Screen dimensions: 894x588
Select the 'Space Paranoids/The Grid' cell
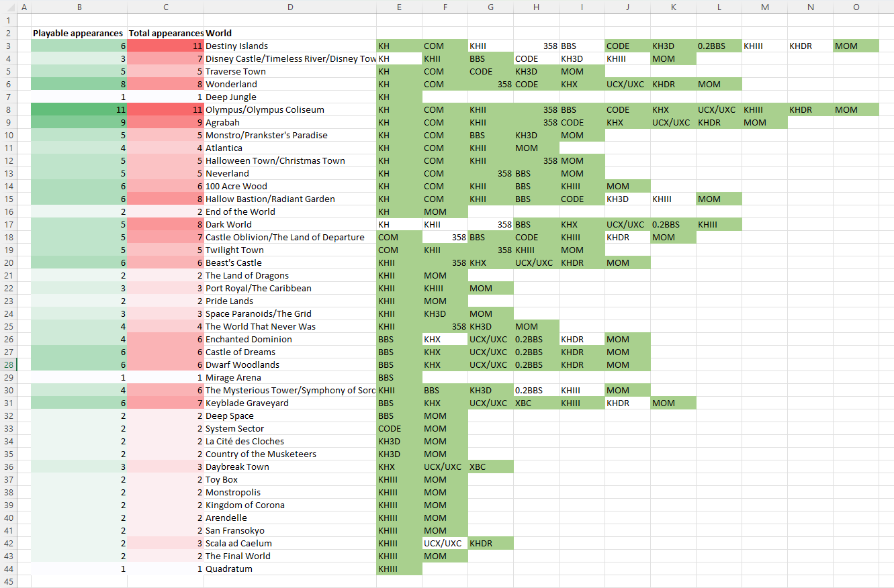pos(290,313)
